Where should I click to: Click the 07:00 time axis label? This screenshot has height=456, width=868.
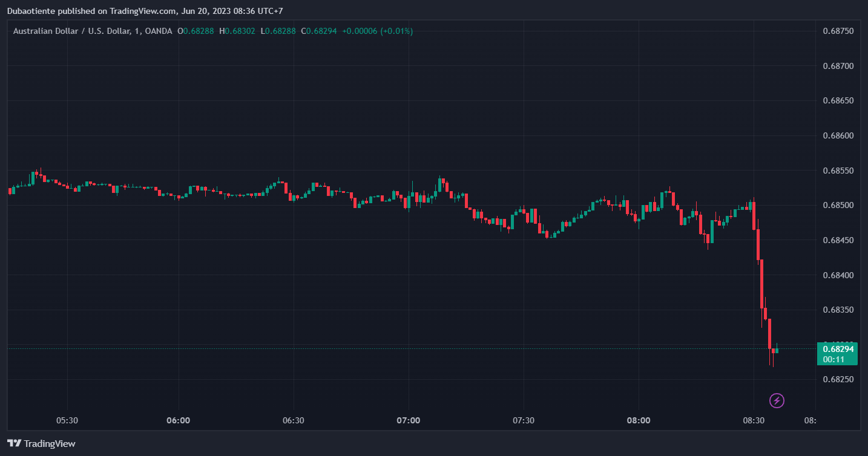[409, 420]
